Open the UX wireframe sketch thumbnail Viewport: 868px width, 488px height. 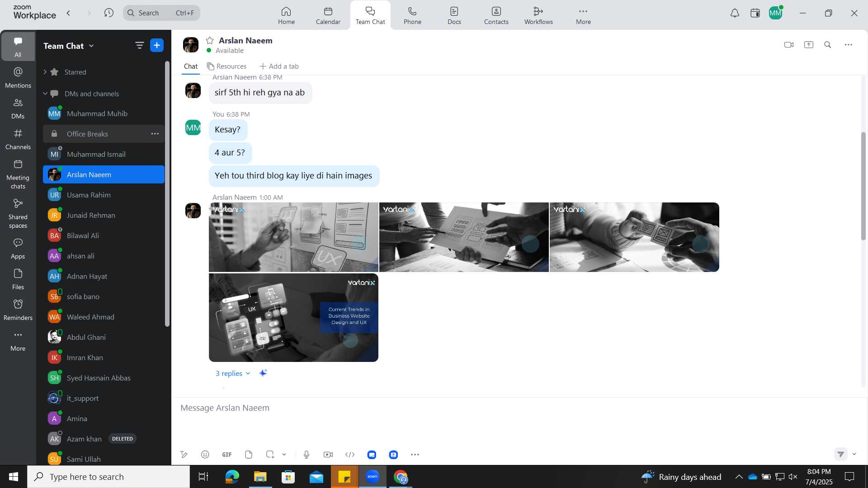tap(293, 237)
